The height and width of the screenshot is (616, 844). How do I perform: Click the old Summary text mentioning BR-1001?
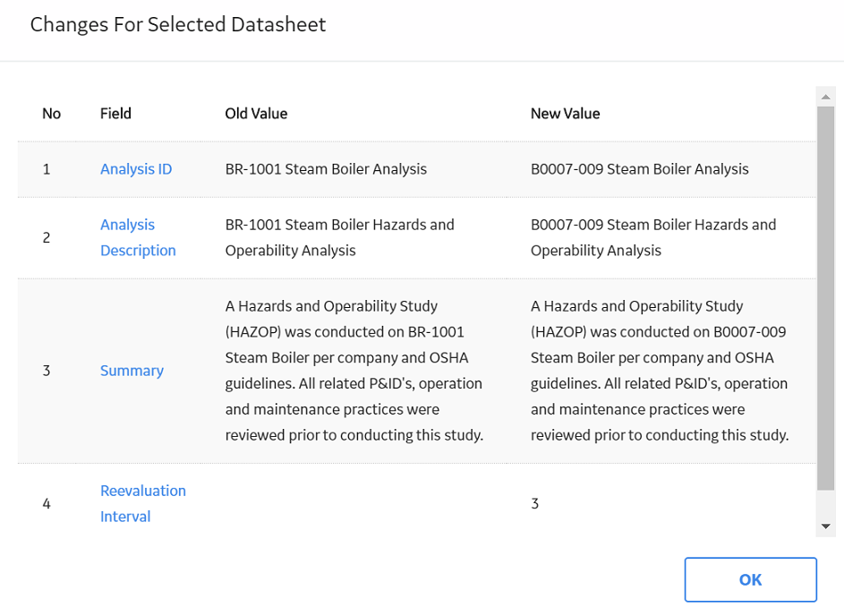[x=354, y=371]
